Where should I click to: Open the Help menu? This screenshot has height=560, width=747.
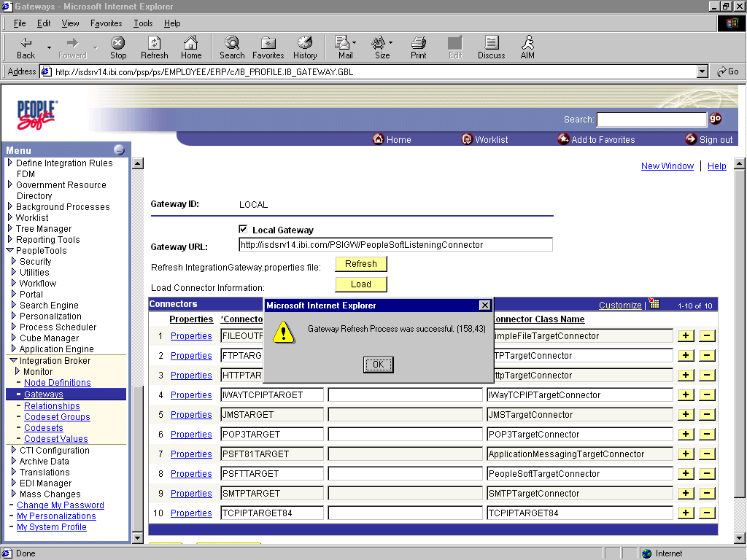[x=172, y=23]
